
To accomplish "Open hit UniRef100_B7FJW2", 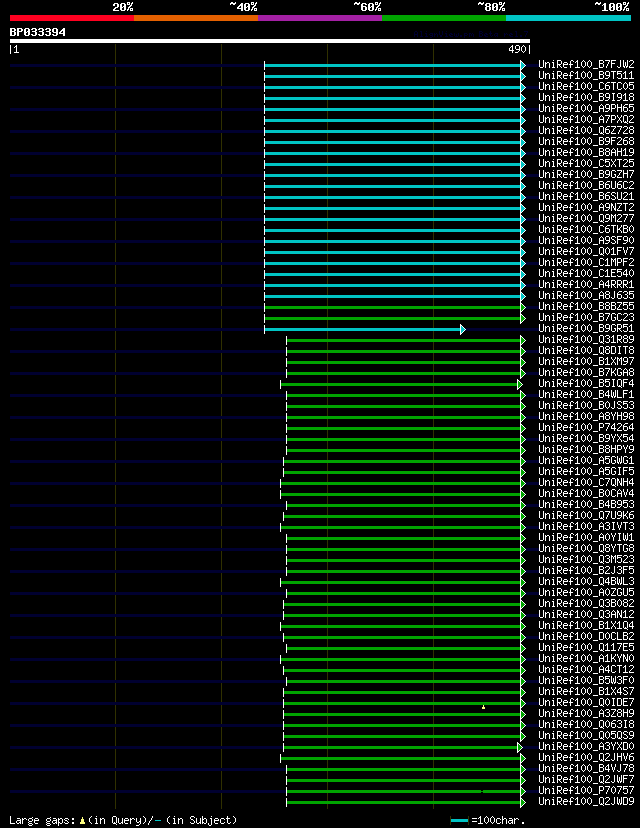I will (586, 64).
